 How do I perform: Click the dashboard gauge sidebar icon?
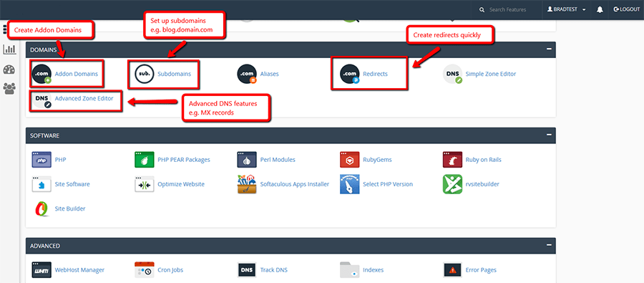point(9,69)
